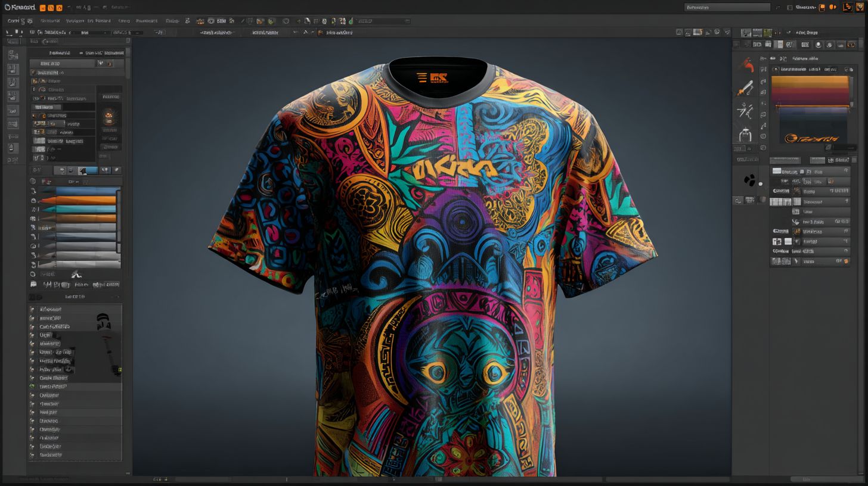Open the first menu in the menu bar
Screen dimensions: 868x486
pos(13,21)
